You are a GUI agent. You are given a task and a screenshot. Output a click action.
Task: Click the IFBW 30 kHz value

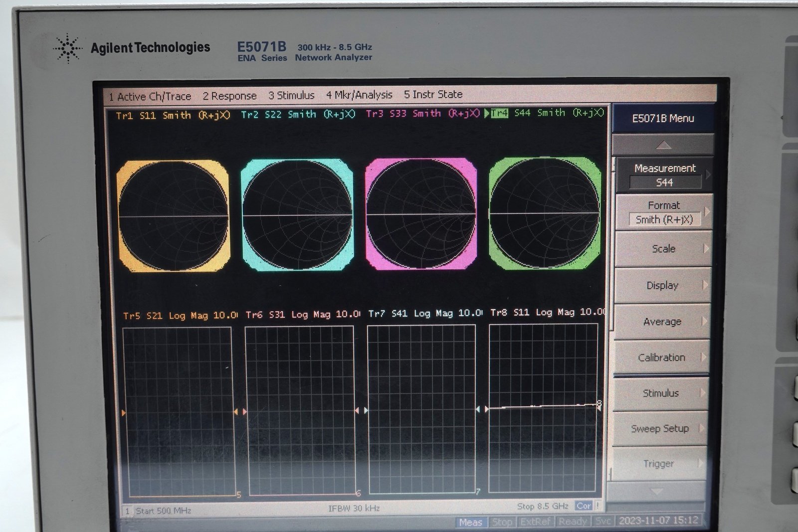click(x=354, y=509)
